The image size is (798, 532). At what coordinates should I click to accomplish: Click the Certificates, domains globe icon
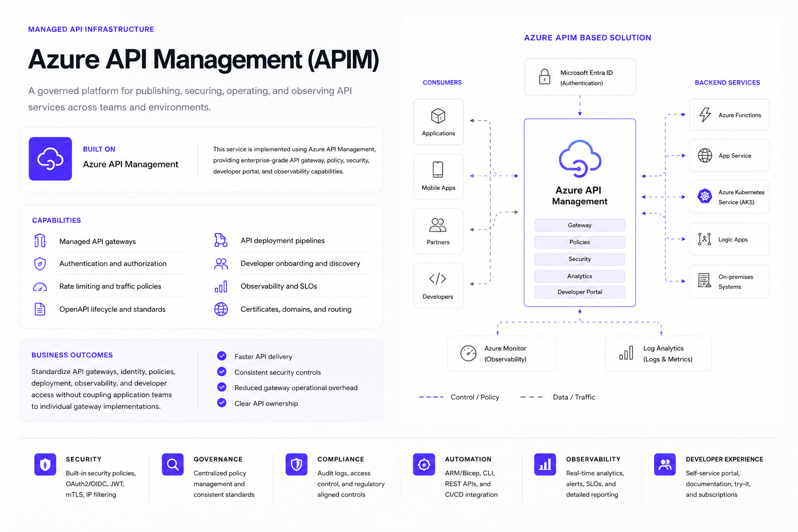click(221, 309)
